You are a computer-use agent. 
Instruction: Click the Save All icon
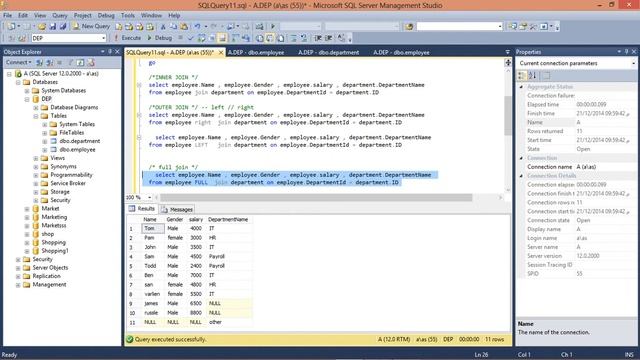(63, 27)
